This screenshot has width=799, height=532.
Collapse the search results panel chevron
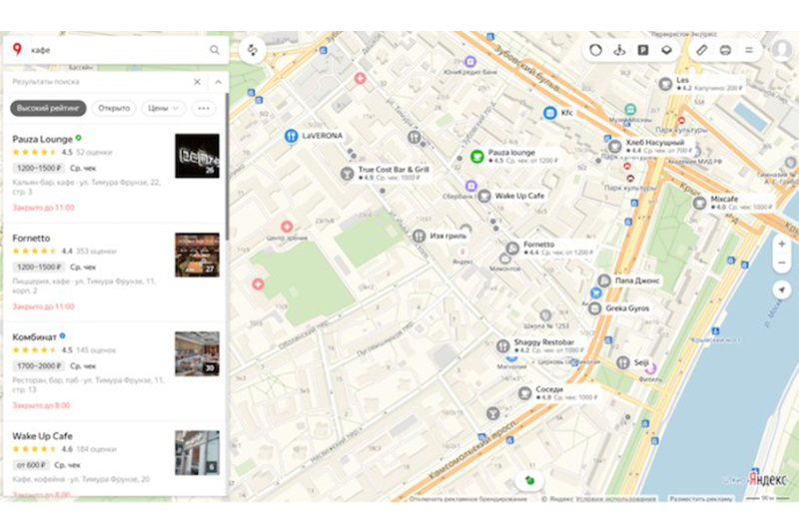click(x=218, y=82)
